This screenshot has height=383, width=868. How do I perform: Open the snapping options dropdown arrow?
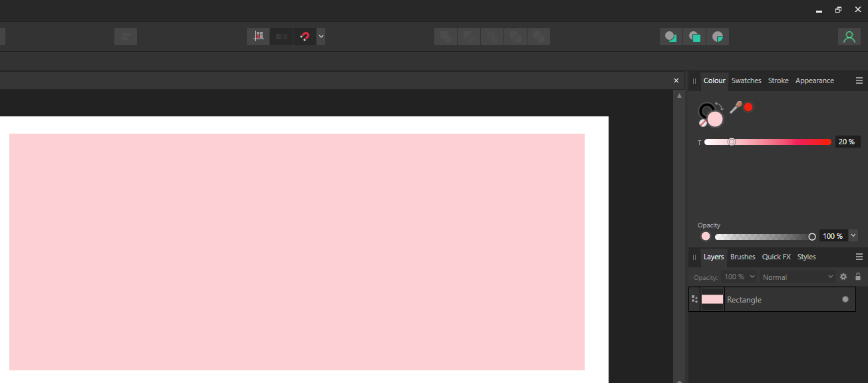click(321, 37)
